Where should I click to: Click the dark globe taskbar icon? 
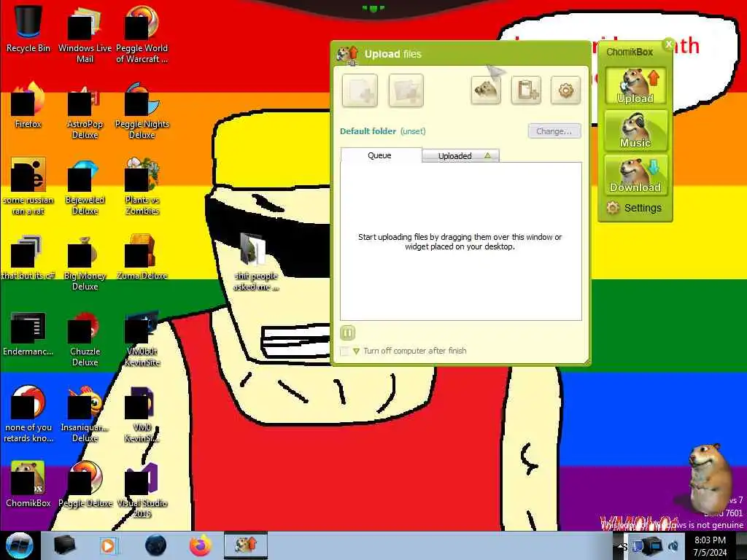(x=156, y=545)
